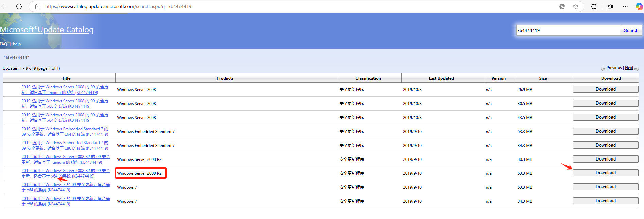The height and width of the screenshot is (219, 644).
Task: Open the help link
Action: [17, 44]
